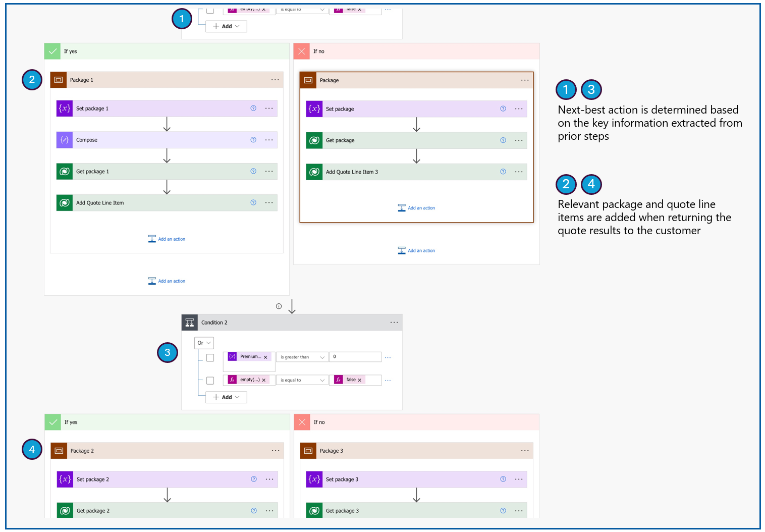The width and height of the screenshot is (765, 532).
Task: Click the Condition 2 condition icon
Action: [190, 322]
